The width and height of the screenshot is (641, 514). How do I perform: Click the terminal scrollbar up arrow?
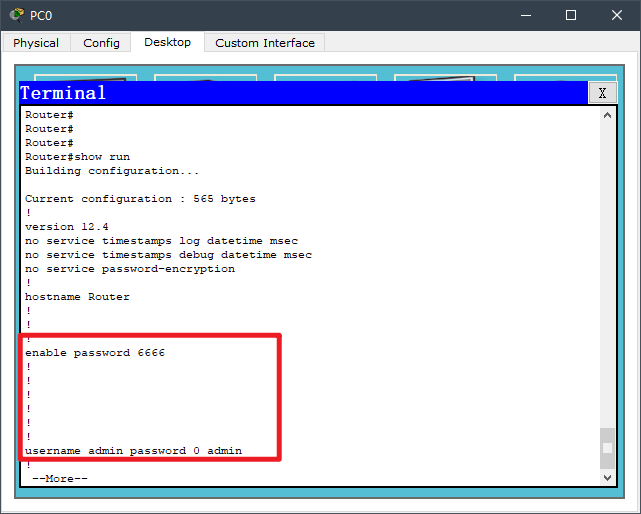[607, 117]
